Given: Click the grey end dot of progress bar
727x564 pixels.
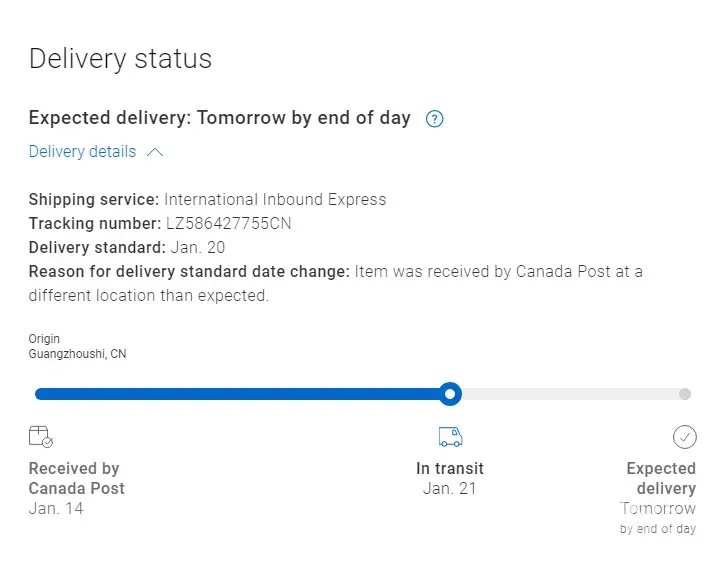Looking at the screenshot, I should (x=685, y=394).
